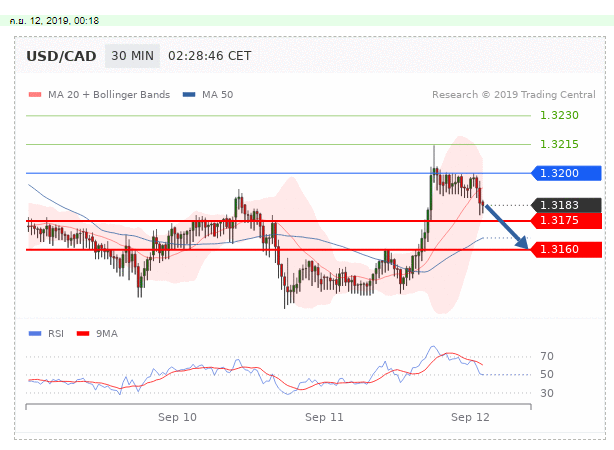Click the red 1.3175 support price tag

tap(566, 220)
